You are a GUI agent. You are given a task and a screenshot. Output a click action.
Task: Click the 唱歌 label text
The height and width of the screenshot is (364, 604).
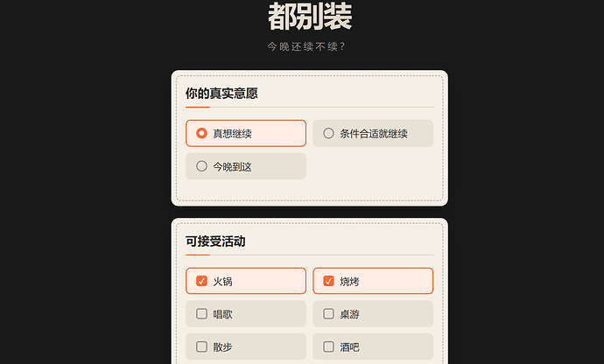point(222,314)
